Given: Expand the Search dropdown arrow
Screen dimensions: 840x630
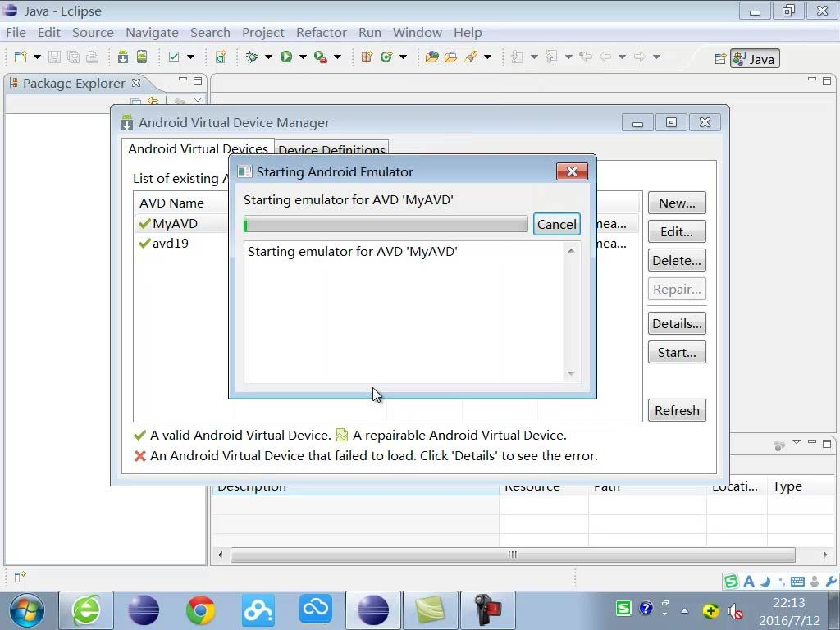Looking at the screenshot, I should point(487,57).
